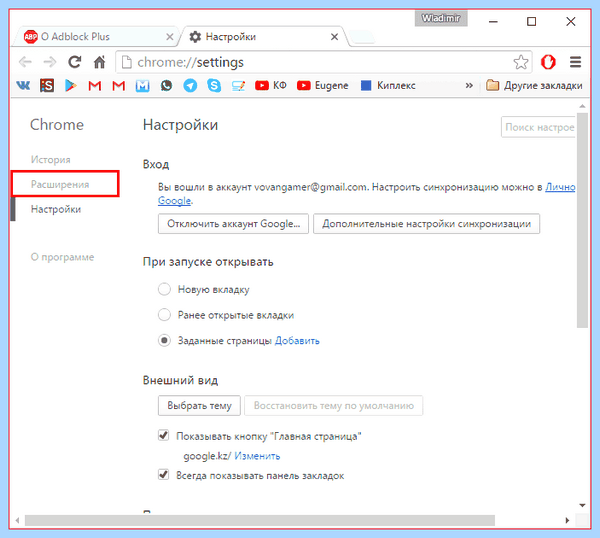The height and width of the screenshot is (538, 600).
Task: Select Ранее открытые вкладки radio option
Action: point(164,315)
